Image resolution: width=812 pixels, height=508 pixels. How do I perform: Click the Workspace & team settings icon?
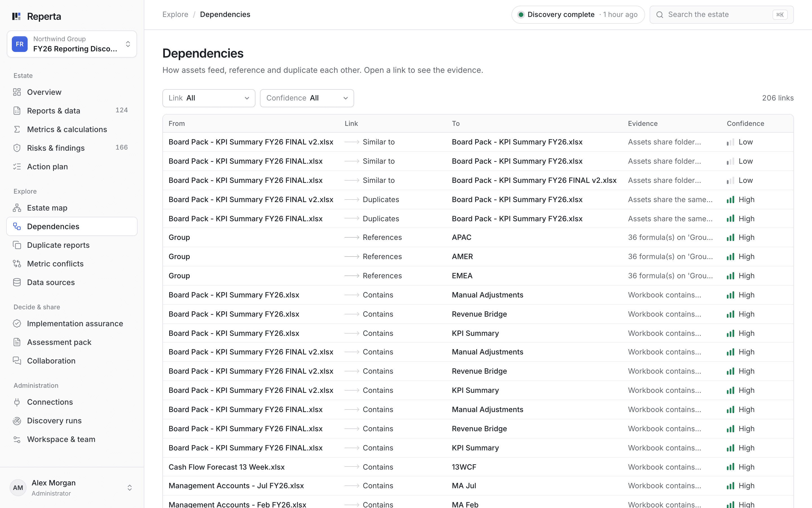tap(17, 439)
